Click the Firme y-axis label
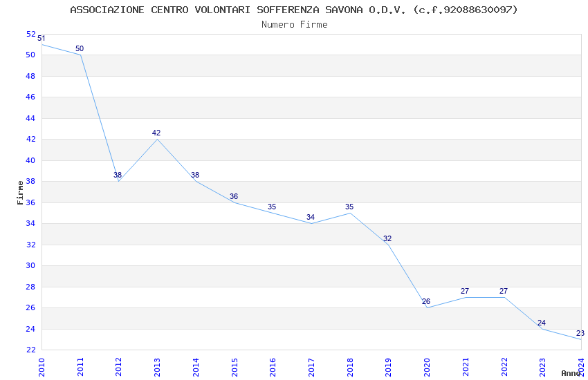 pyautogui.click(x=20, y=193)
